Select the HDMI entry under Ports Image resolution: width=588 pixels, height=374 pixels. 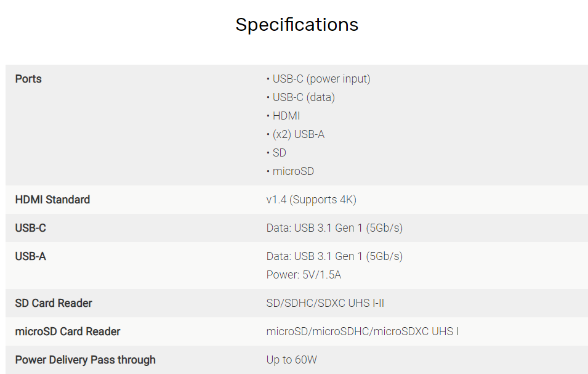(286, 116)
